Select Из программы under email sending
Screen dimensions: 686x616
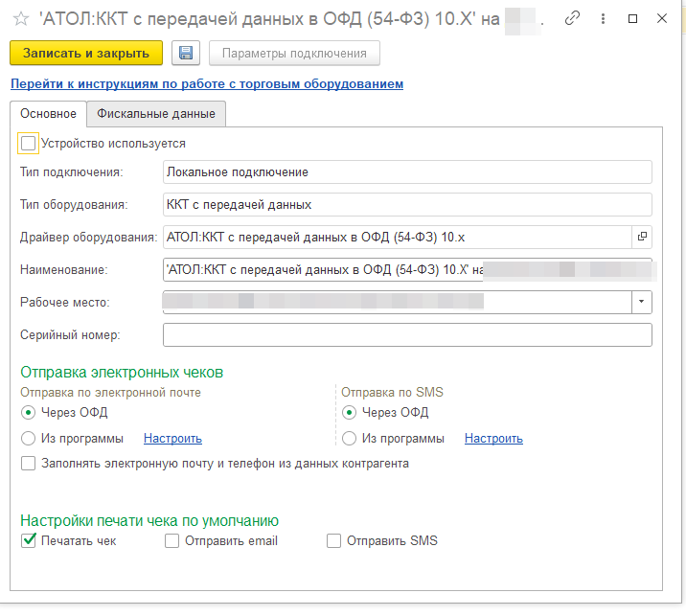click(x=29, y=439)
